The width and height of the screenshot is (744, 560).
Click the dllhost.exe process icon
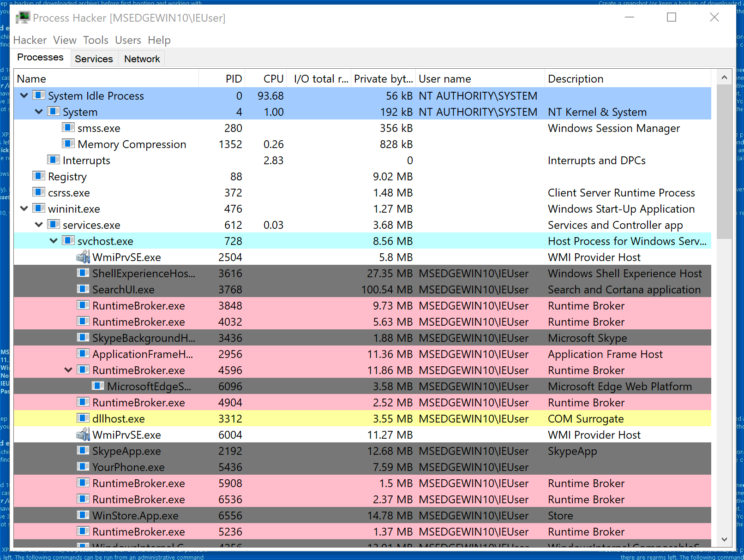coord(83,418)
